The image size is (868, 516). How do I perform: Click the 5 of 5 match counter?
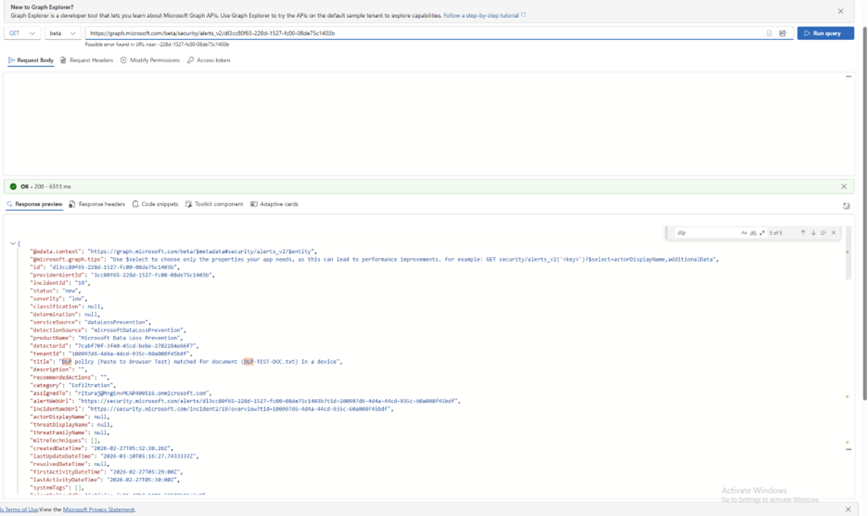tap(776, 233)
